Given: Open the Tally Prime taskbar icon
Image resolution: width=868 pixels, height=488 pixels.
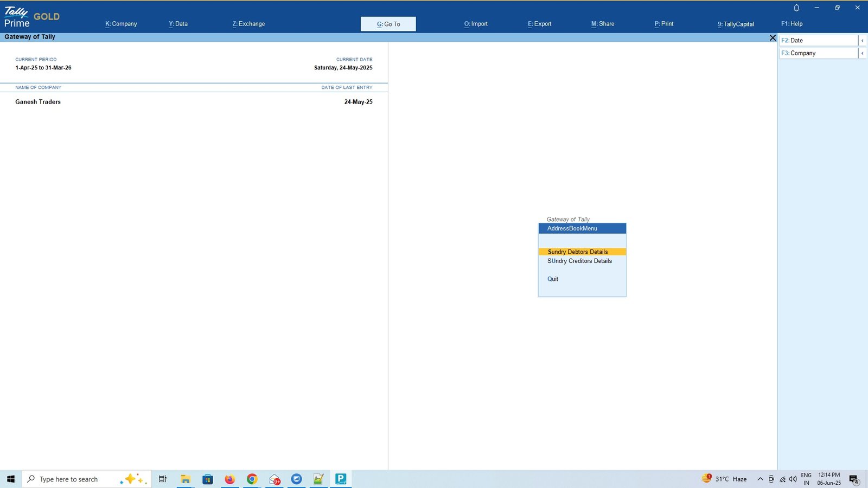Looking at the screenshot, I should [x=341, y=479].
